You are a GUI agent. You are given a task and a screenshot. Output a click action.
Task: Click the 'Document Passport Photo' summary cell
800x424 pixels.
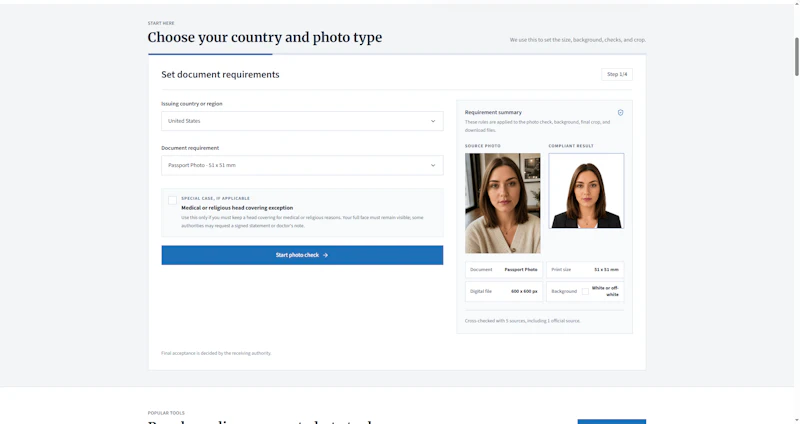pyautogui.click(x=504, y=269)
